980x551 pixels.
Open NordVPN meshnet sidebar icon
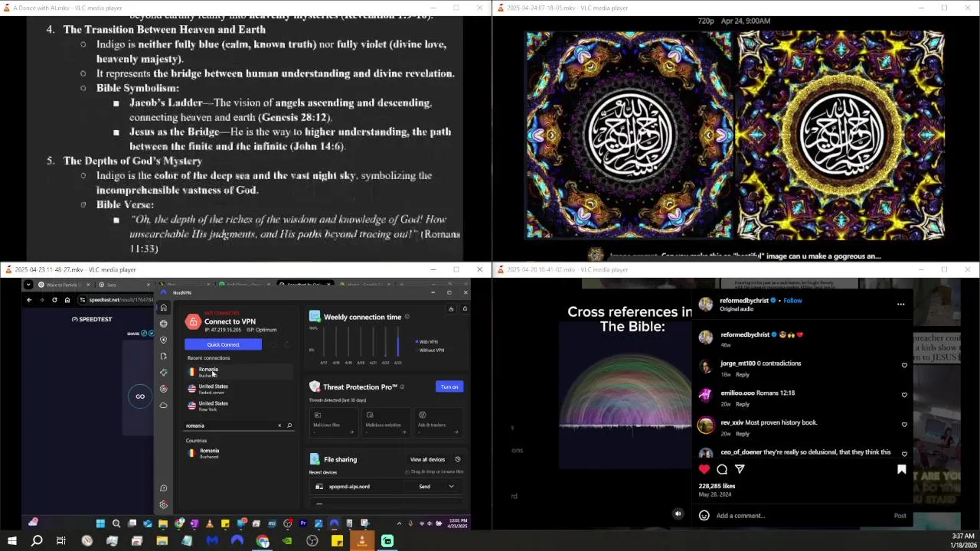pyautogui.click(x=163, y=373)
